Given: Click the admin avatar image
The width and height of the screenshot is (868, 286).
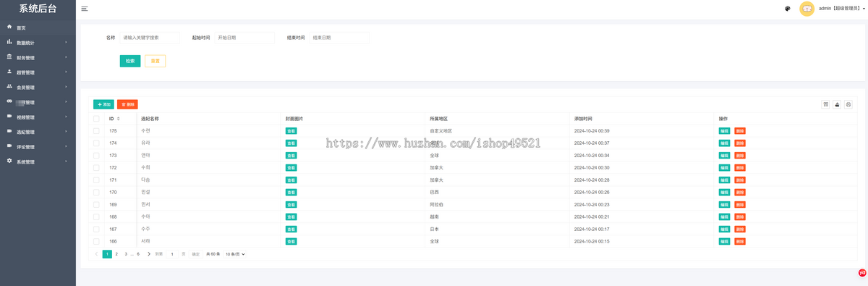Looking at the screenshot, I should 807,9.
